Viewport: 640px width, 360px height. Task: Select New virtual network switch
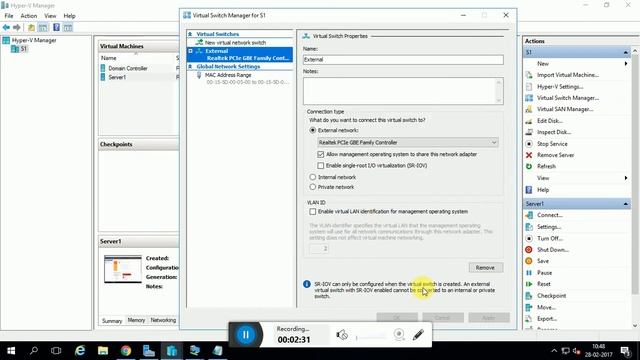[235, 42]
